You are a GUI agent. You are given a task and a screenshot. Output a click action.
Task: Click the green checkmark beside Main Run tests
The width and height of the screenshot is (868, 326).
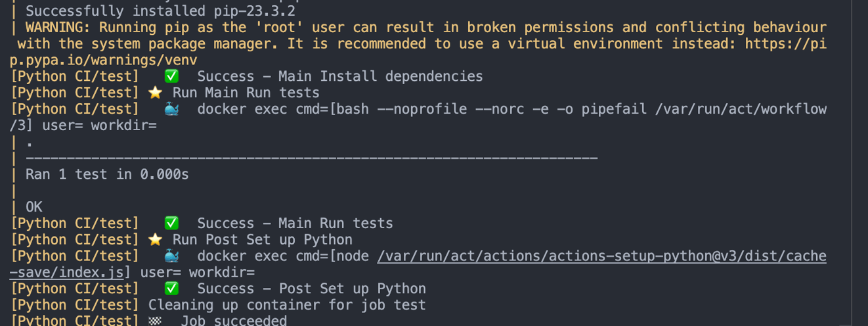point(171,223)
